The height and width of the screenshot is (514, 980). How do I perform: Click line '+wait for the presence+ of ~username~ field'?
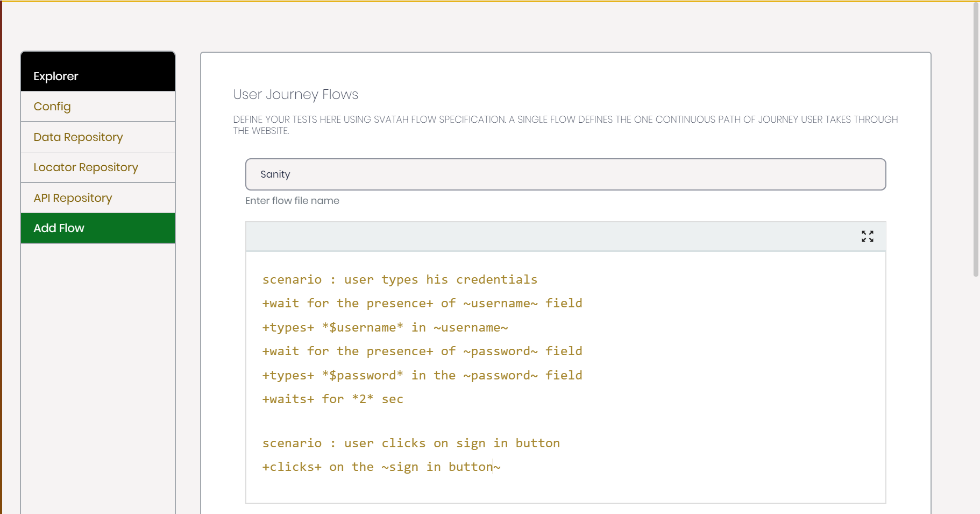[x=422, y=304]
